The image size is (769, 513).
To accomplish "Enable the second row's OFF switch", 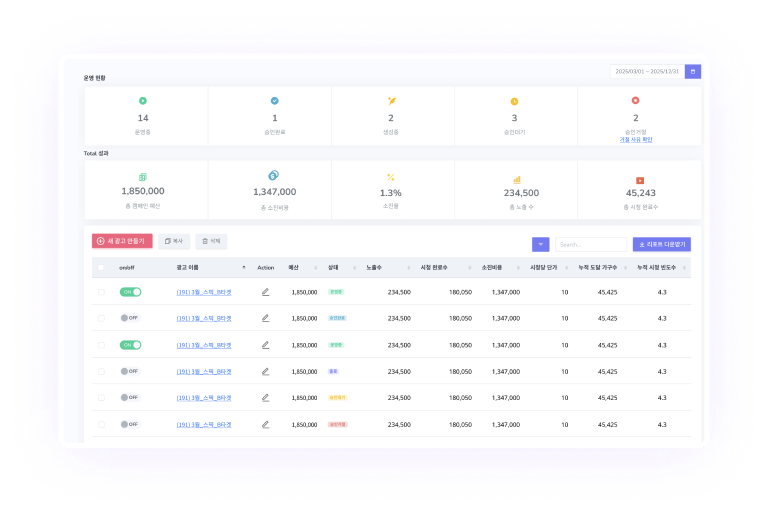I will (x=130, y=318).
